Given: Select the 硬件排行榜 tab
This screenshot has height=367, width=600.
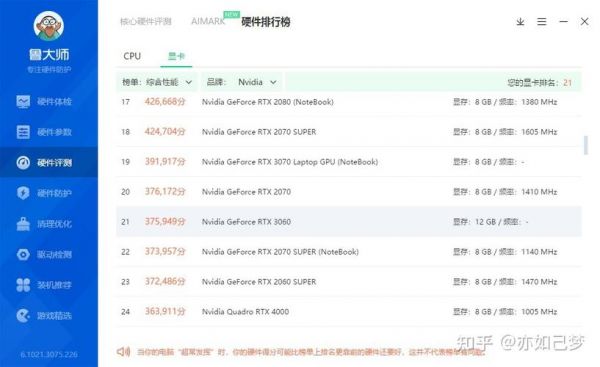Looking at the screenshot, I should (266, 22).
